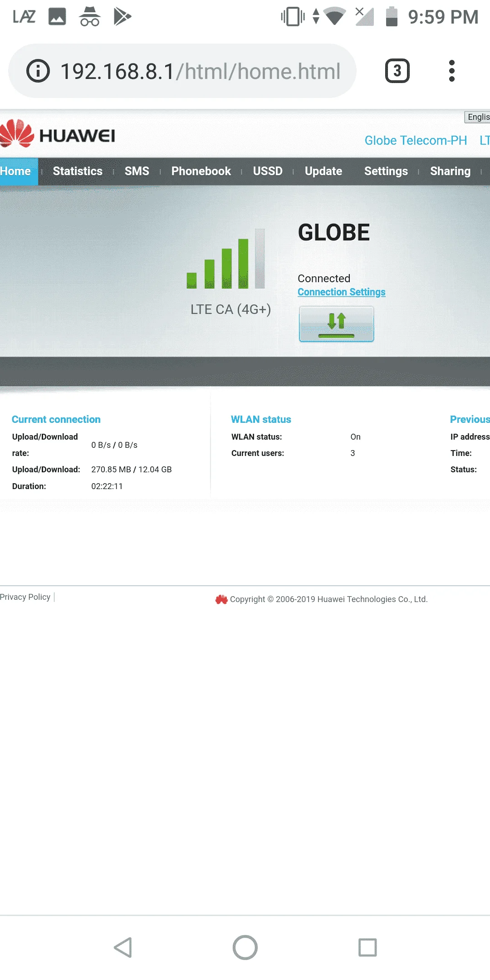Tap the Android back navigation button

(x=122, y=947)
